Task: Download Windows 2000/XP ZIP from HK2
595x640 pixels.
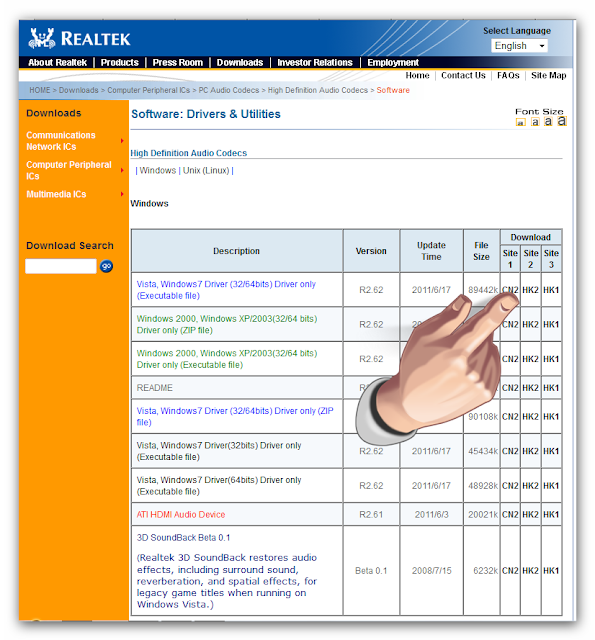Action: pyautogui.click(x=531, y=324)
